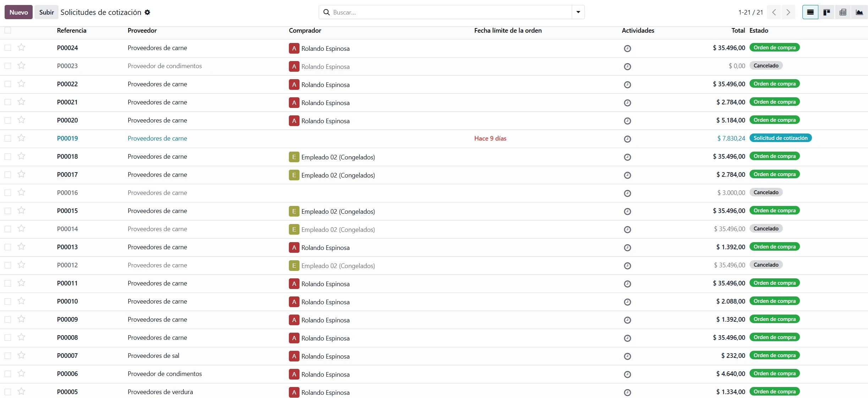Click the settings gear beside Solicitudes de cotización

pos(147,12)
